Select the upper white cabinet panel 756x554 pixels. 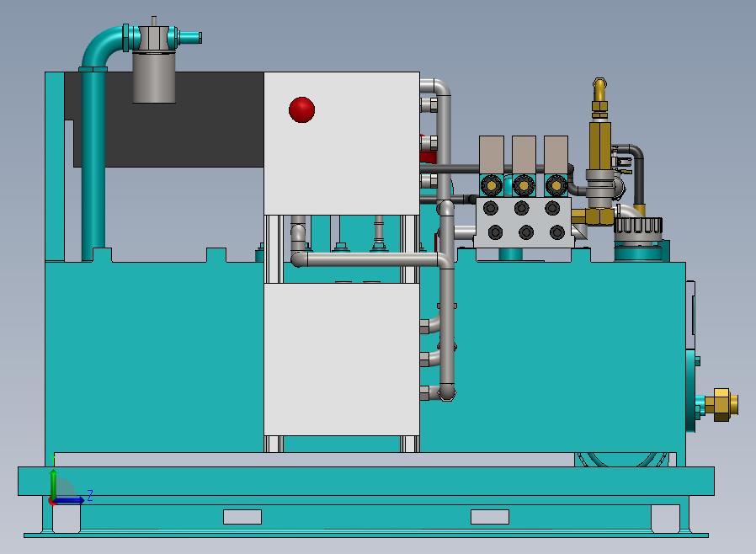coord(341,143)
